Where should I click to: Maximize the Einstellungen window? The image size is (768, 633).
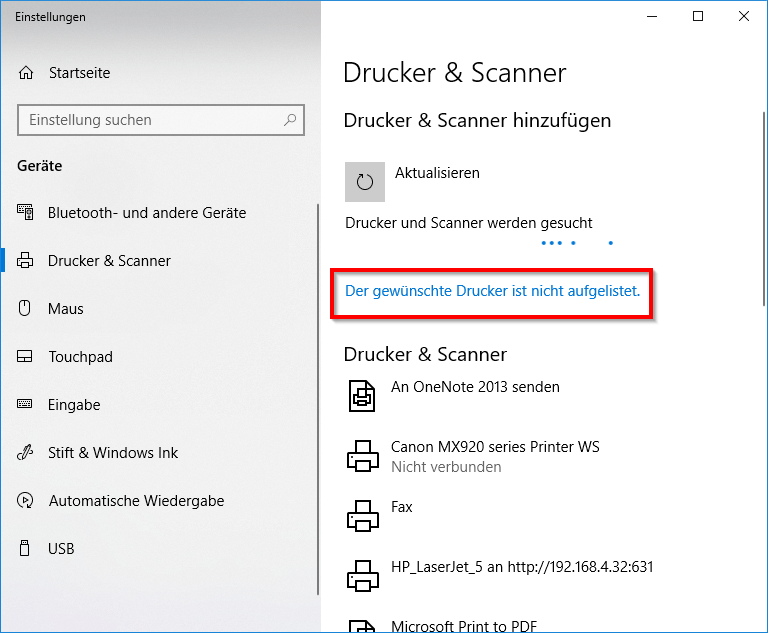point(698,16)
